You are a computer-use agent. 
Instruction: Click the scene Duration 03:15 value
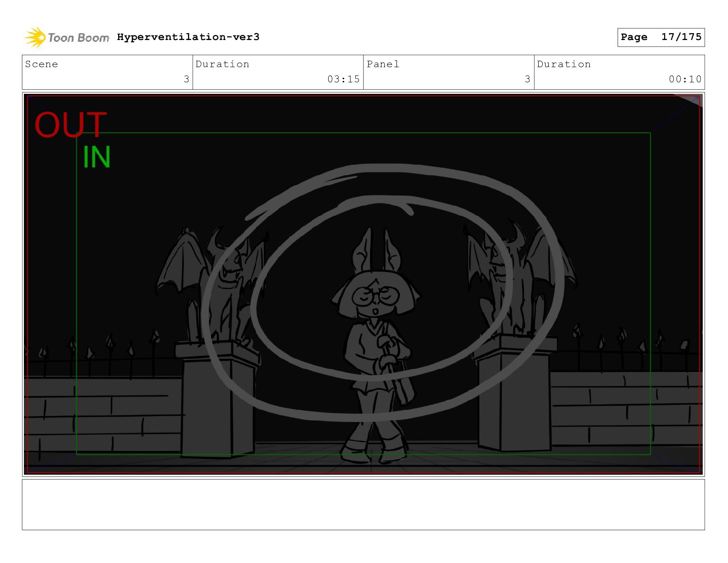[343, 79]
